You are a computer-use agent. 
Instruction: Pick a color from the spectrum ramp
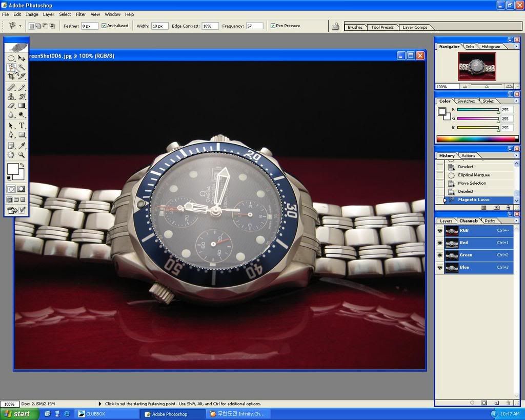pyautogui.click(x=477, y=138)
